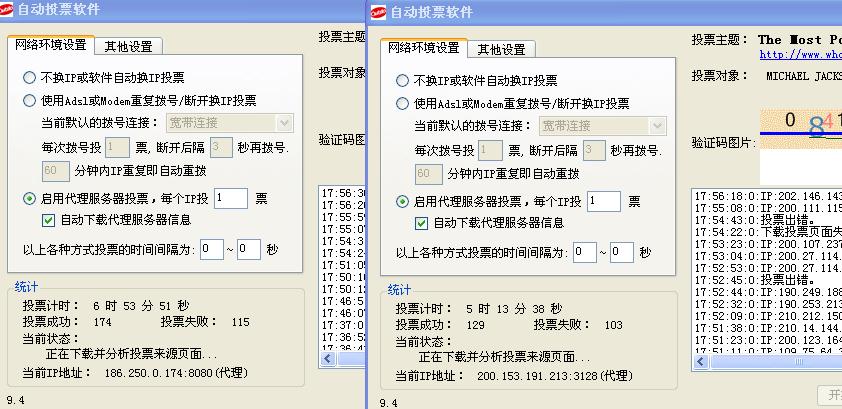Click interval maximum field in the background window
Viewport: 842px width, 409px height.
coord(249,250)
